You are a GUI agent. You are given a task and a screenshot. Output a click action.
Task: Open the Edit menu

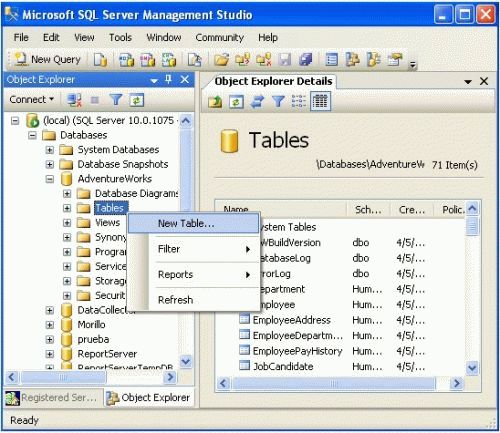(x=51, y=37)
